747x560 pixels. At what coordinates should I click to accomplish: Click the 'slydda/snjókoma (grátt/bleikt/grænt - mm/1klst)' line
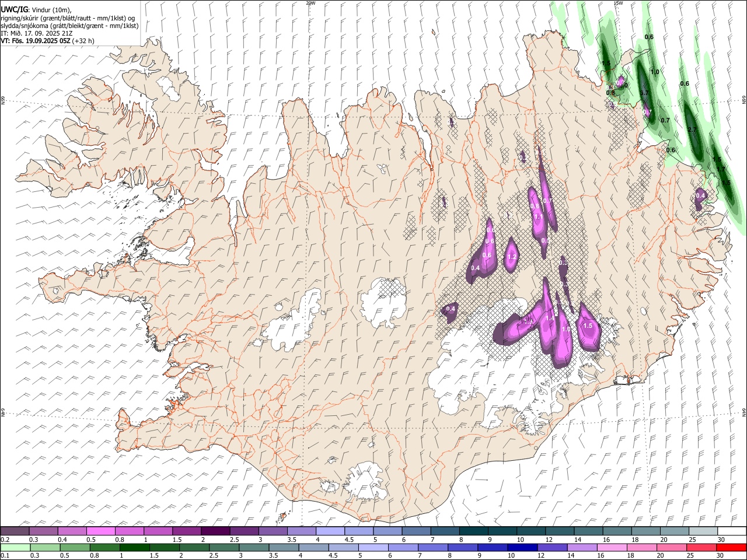[69, 26]
